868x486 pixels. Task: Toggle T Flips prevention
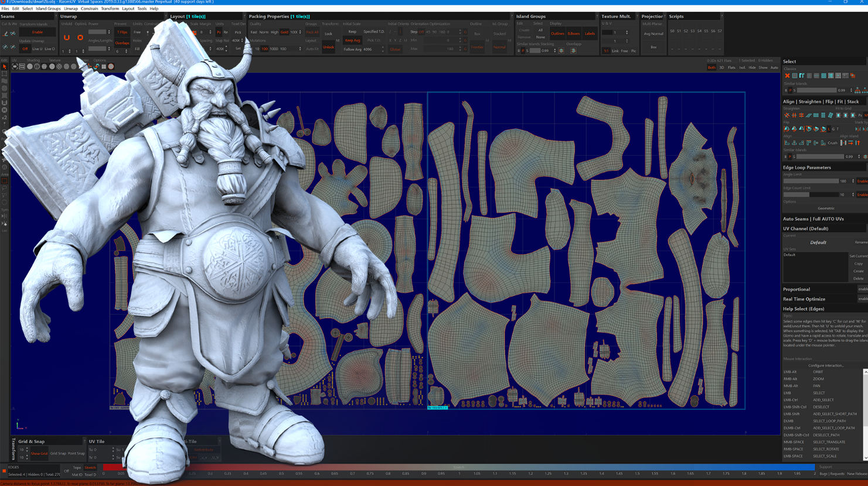122,32
